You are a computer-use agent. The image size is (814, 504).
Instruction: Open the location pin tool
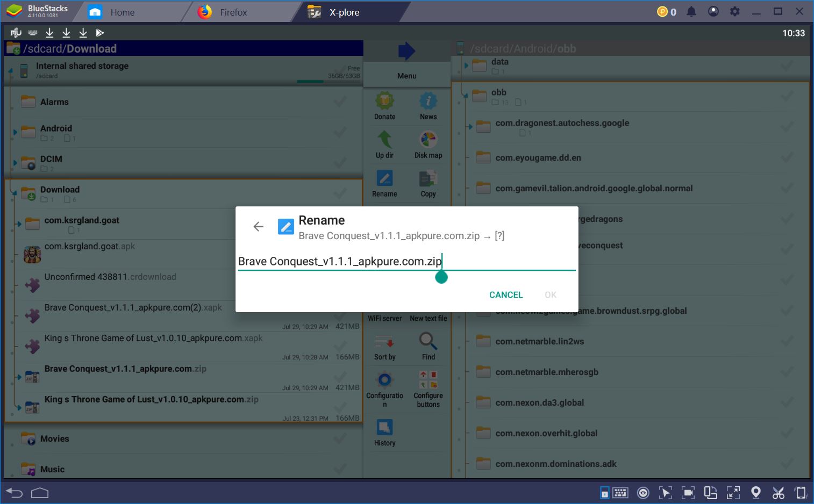pyautogui.click(x=755, y=493)
